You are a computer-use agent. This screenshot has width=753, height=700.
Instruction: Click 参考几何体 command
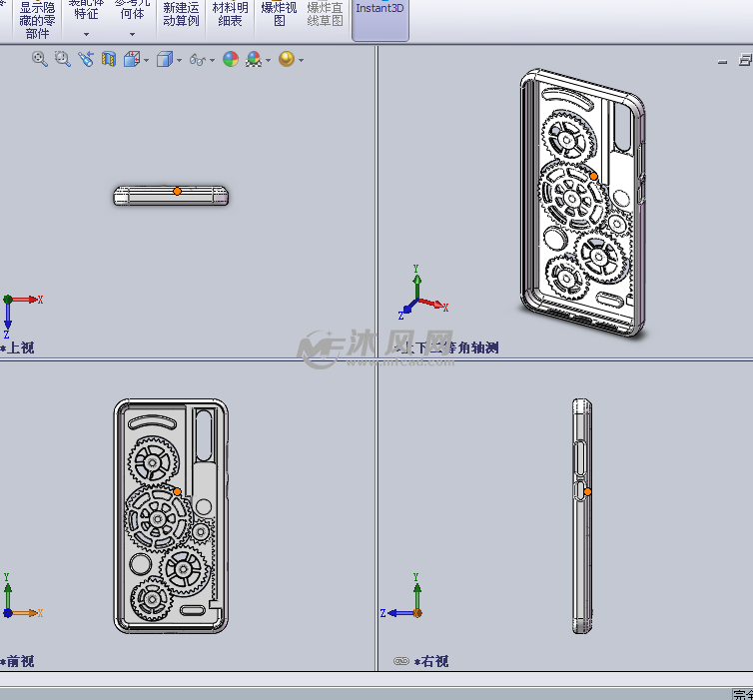132,10
